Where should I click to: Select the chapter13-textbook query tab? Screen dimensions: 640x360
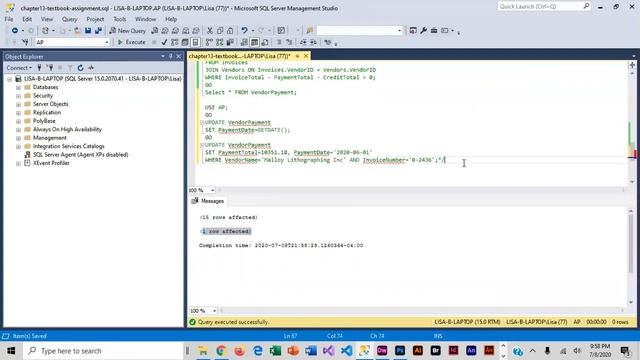coord(240,56)
